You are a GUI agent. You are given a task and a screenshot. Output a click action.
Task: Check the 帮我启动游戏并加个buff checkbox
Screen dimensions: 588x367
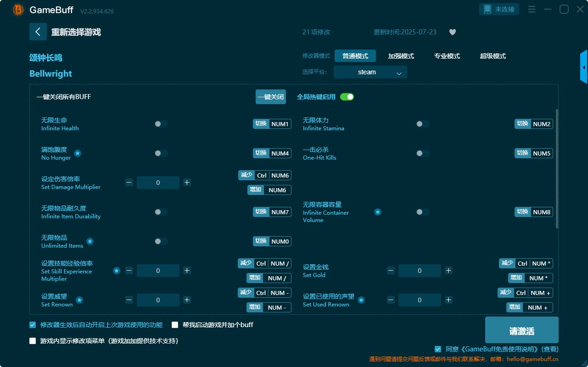[x=175, y=324]
